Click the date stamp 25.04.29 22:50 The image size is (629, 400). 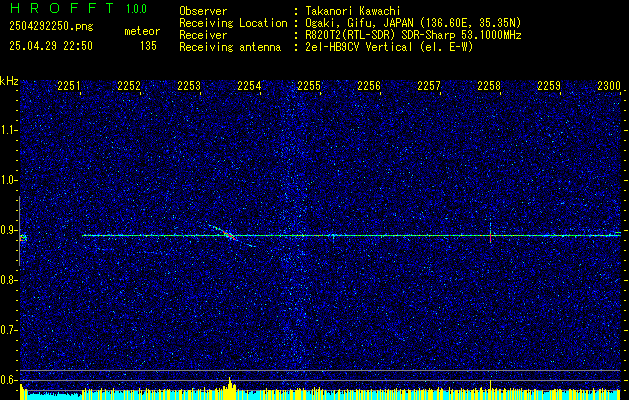pyautogui.click(x=51, y=46)
